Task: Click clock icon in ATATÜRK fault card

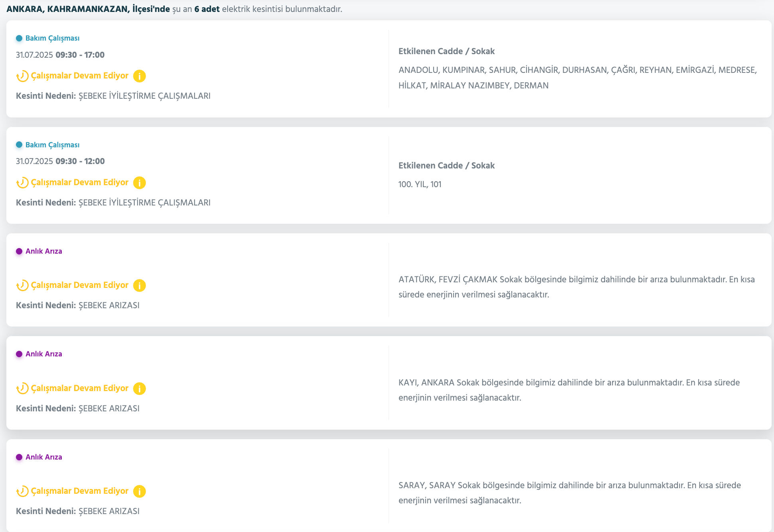Action: (x=22, y=286)
